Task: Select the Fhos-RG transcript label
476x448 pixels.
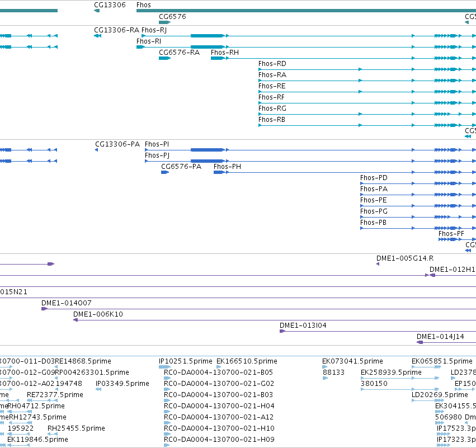Action: [272, 109]
